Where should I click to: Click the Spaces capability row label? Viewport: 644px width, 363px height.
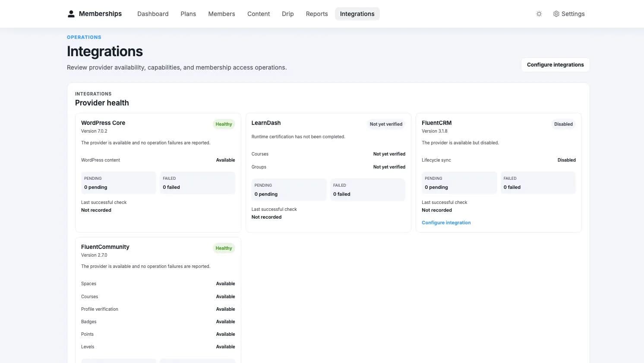(x=88, y=283)
